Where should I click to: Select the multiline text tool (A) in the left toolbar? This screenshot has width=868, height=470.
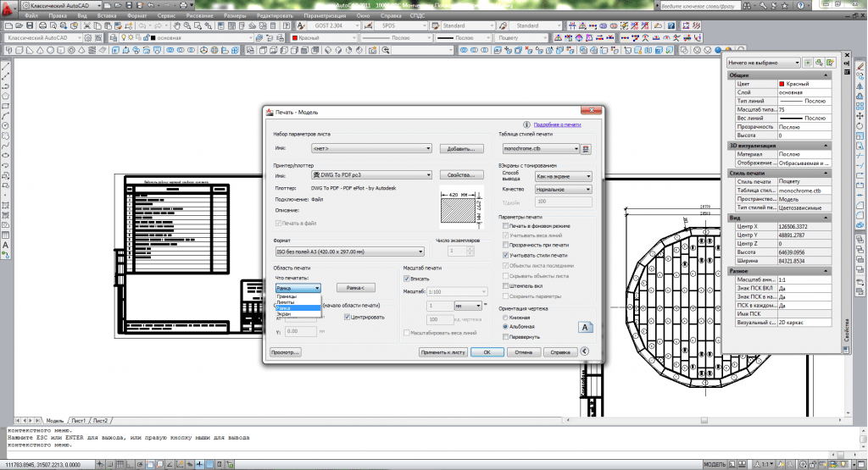(6, 246)
